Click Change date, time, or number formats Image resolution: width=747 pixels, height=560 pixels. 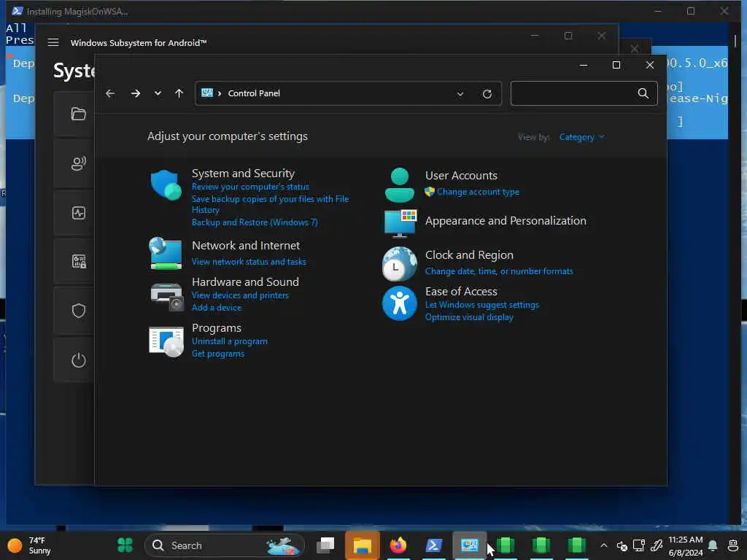[x=499, y=271]
